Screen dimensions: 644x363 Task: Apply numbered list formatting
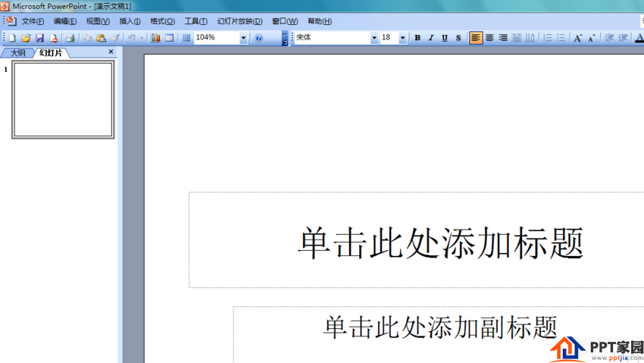pyautogui.click(x=547, y=38)
